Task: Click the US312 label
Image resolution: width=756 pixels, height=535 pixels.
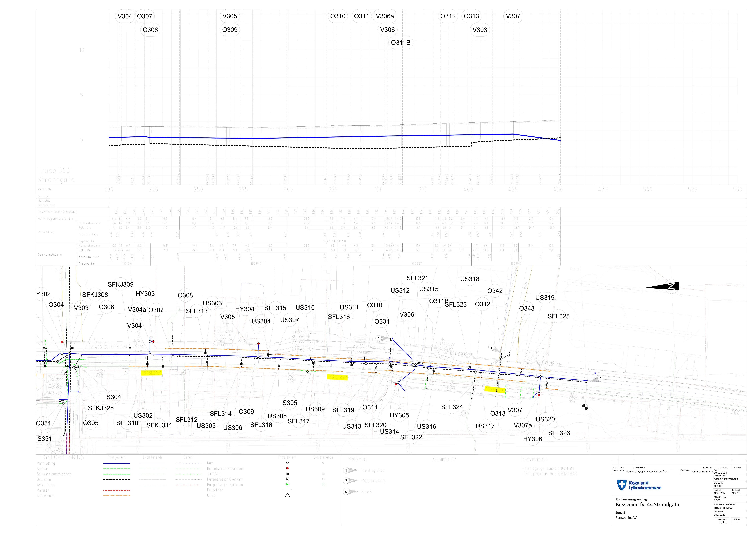Action: click(x=400, y=290)
